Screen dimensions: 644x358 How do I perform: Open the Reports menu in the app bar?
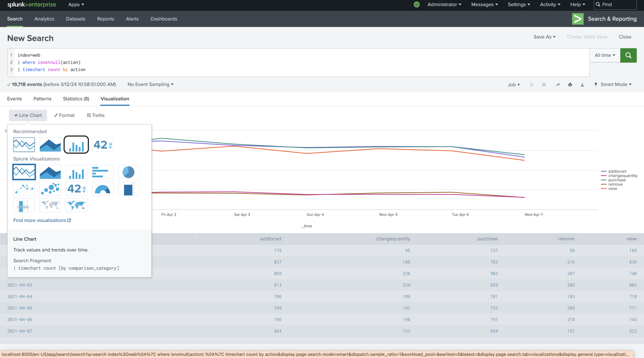click(x=105, y=19)
